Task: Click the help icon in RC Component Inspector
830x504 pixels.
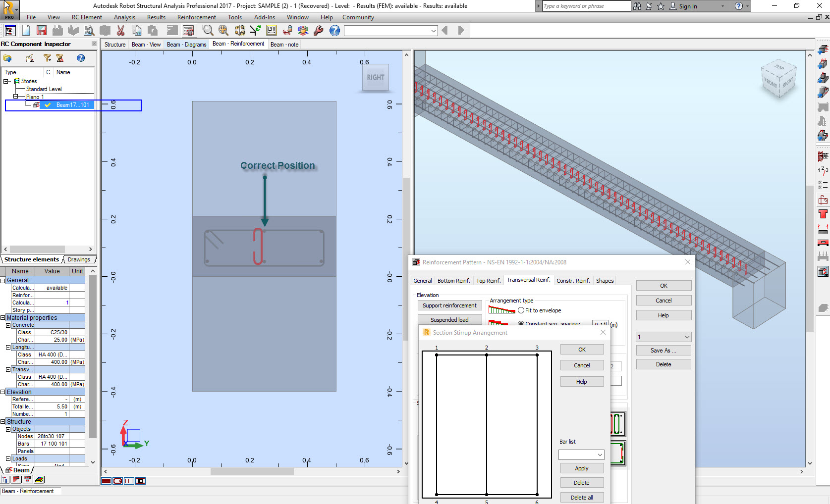Action: click(x=80, y=58)
